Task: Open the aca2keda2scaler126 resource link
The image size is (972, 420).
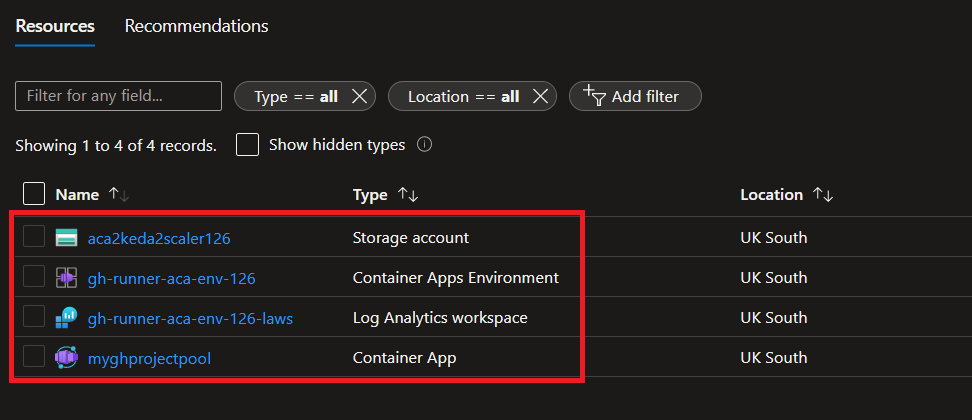Action: coord(159,238)
